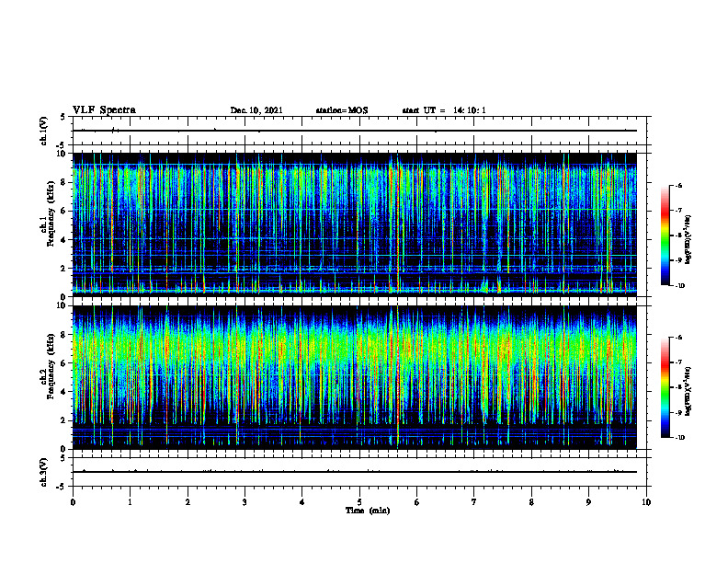The width and height of the screenshot is (728, 563).
Task: Click the "VLF Spectra" plot title
Action: pyautogui.click(x=104, y=110)
